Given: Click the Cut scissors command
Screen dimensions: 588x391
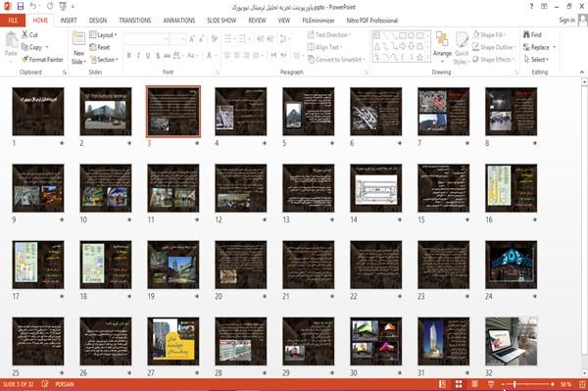Looking at the screenshot, I should click(x=29, y=34).
